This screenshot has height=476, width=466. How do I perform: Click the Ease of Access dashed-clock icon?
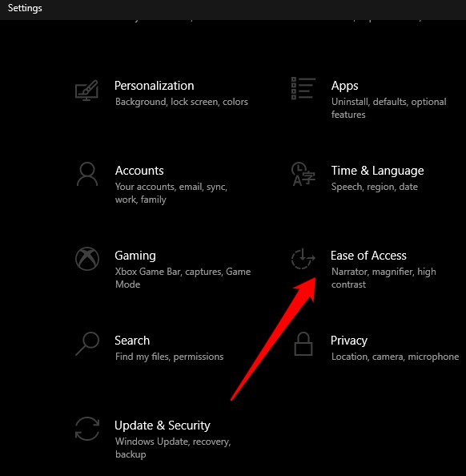(x=303, y=259)
